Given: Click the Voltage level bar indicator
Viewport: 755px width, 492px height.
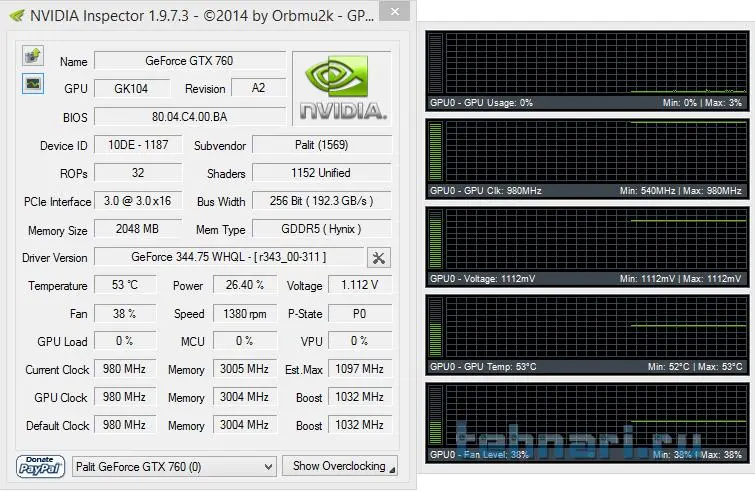Looking at the screenshot, I should tap(435, 239).
